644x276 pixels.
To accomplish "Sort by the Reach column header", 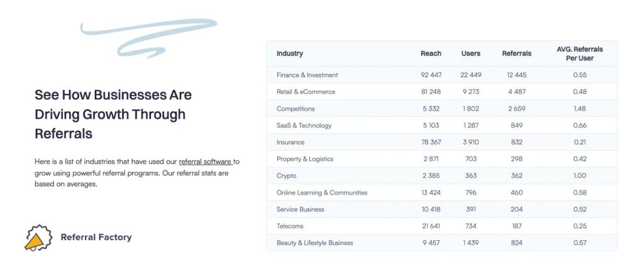I will (x=431, y=53).
